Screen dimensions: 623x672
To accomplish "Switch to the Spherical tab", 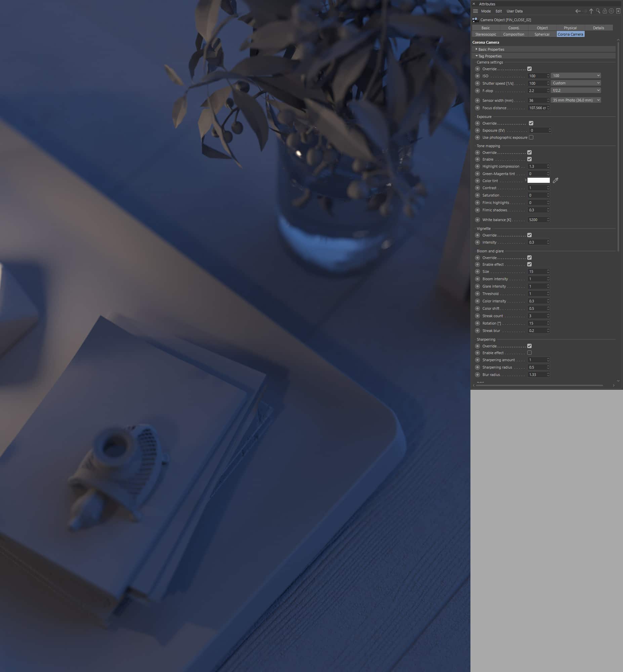I will coord(542,34).
